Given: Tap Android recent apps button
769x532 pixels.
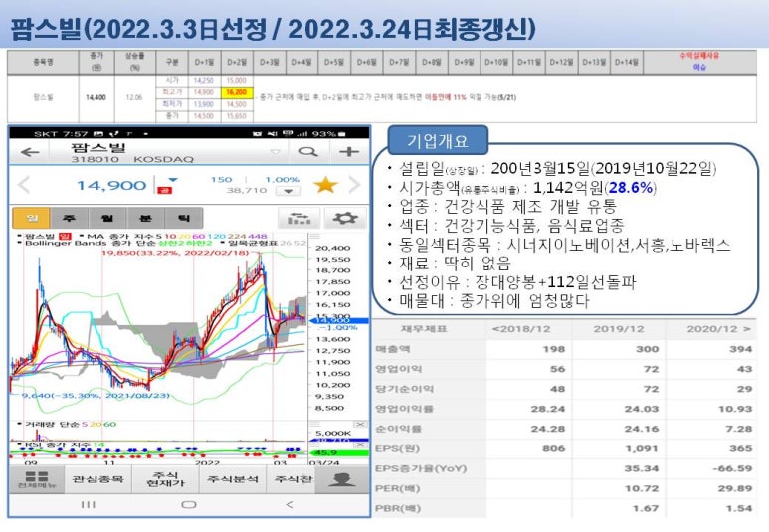Looking at the screenshot, I should (x=88, y=504).
